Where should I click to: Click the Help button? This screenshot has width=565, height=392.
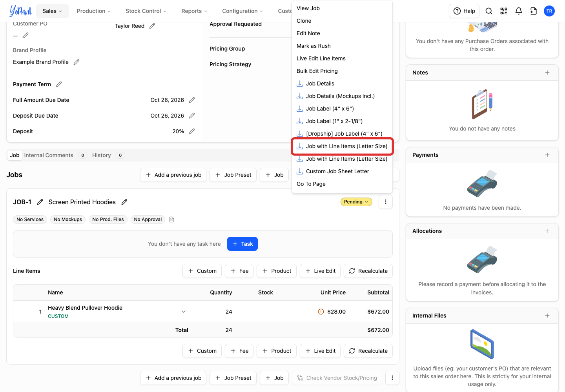pos(464,11)
